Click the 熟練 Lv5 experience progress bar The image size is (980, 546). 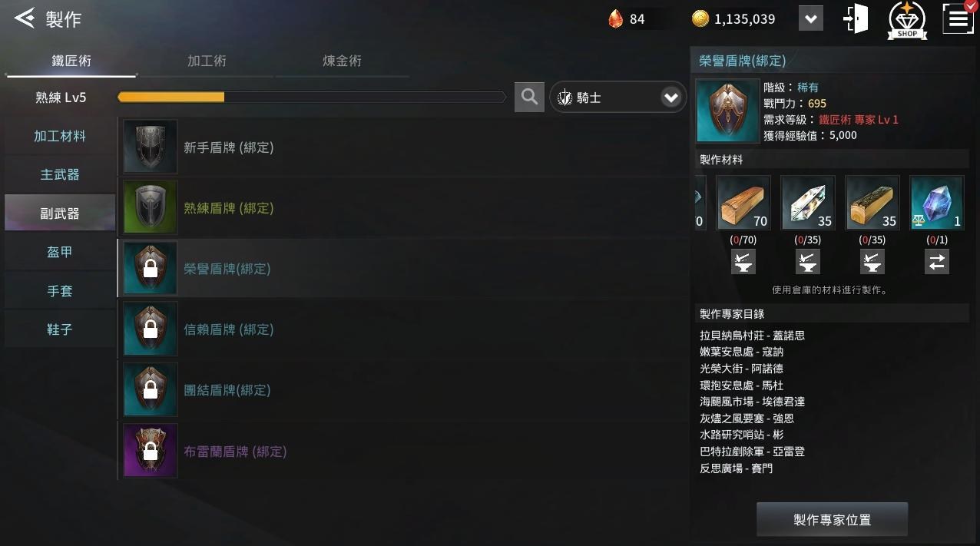(312, 98)
